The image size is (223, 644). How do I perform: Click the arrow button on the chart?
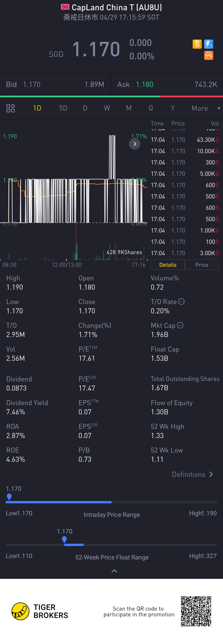click(135, 144)
